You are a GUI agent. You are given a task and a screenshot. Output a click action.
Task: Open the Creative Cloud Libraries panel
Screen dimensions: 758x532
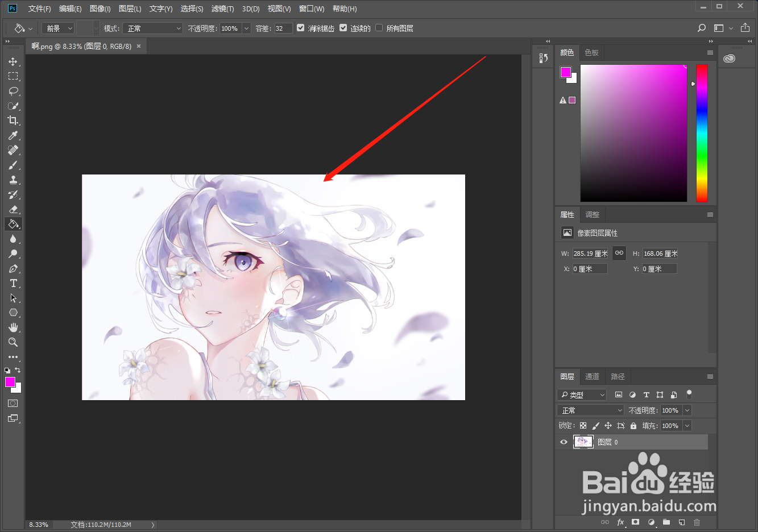coord(730,58)
